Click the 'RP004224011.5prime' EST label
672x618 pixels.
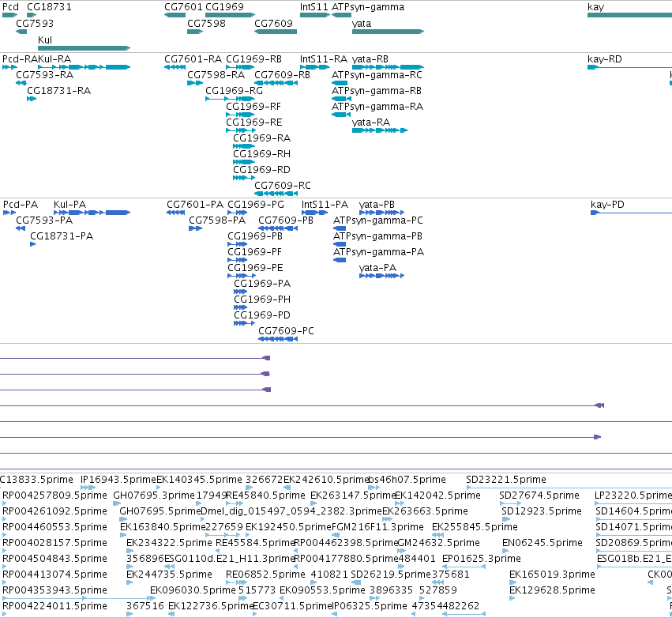pyautogui.click(x=54, y=606)
